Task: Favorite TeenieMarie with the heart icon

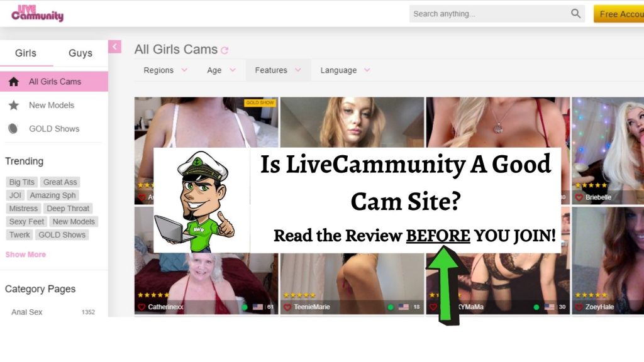Action: tap(287, 307)
